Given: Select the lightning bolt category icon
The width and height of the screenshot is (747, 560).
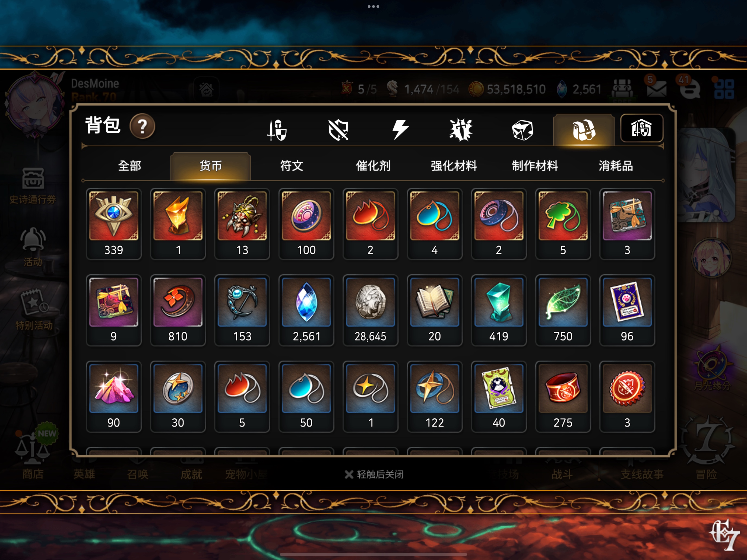Looking at the screenshot, I should (x=400, y=129).
